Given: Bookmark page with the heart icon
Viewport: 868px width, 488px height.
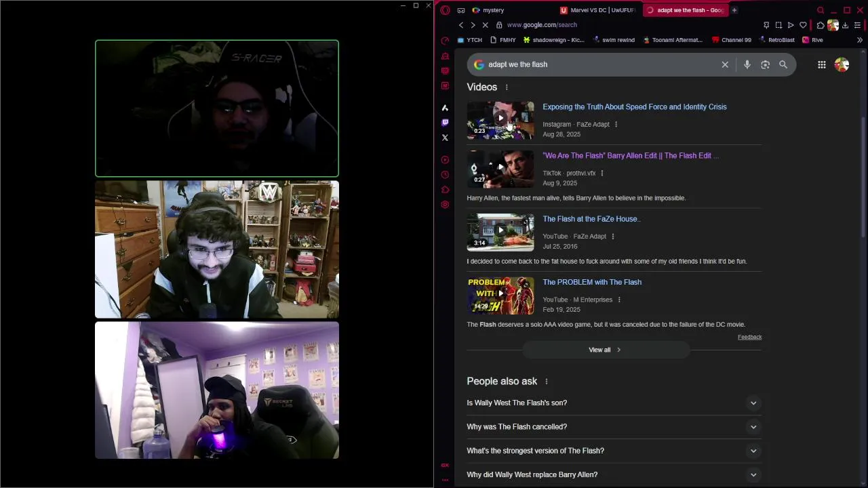Looking at the screenshot, I should pos(803,25).
